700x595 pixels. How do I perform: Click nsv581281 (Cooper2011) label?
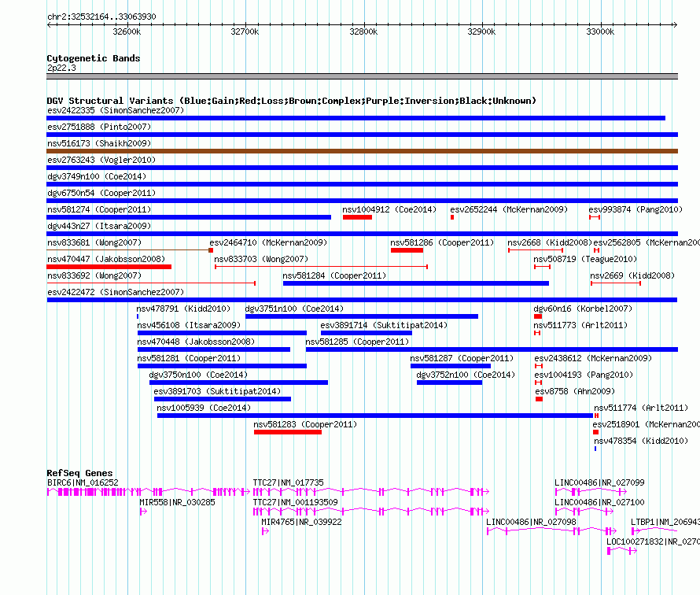[x=189, y=358]
